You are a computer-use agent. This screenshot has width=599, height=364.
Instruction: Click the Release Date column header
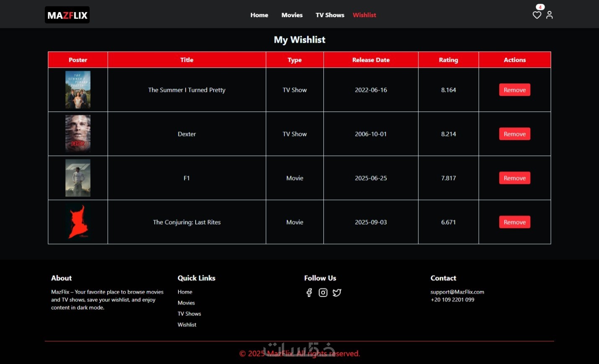click(x=371, y=60)
